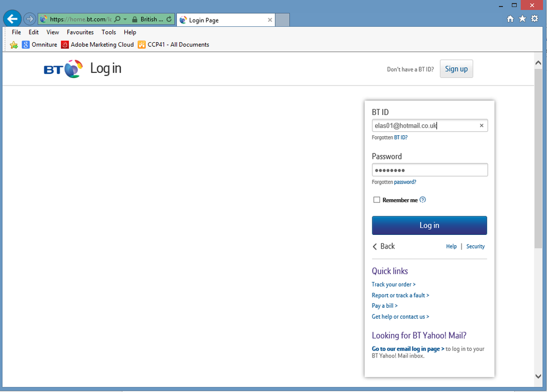The width and height of the screenshot is (547, 392).
Task: Click the padlock security icon
Action: point(134,19)
